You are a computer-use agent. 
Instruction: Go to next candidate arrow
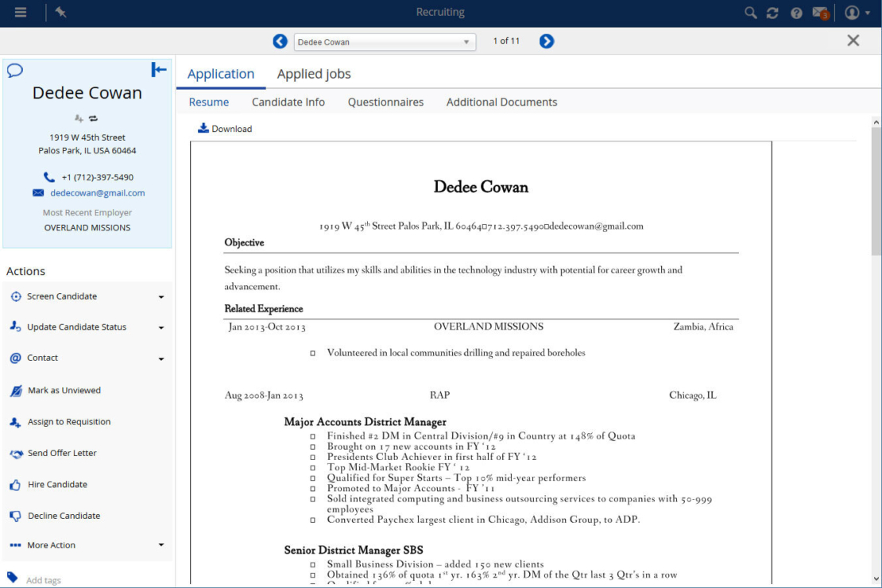pos(547,41)
